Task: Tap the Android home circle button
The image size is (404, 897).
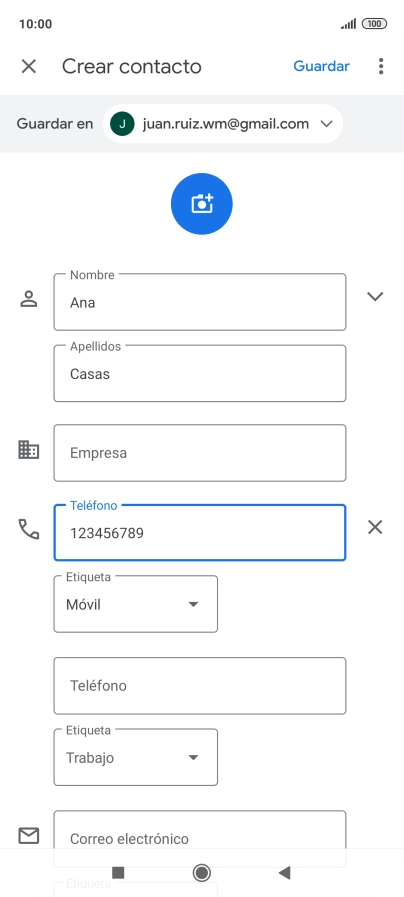Action: click(x=201, y=872)
